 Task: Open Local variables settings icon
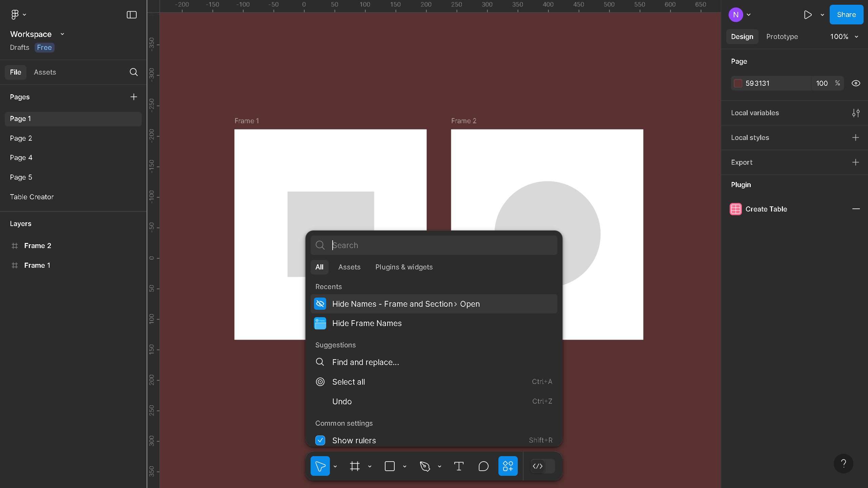(855, 113)
